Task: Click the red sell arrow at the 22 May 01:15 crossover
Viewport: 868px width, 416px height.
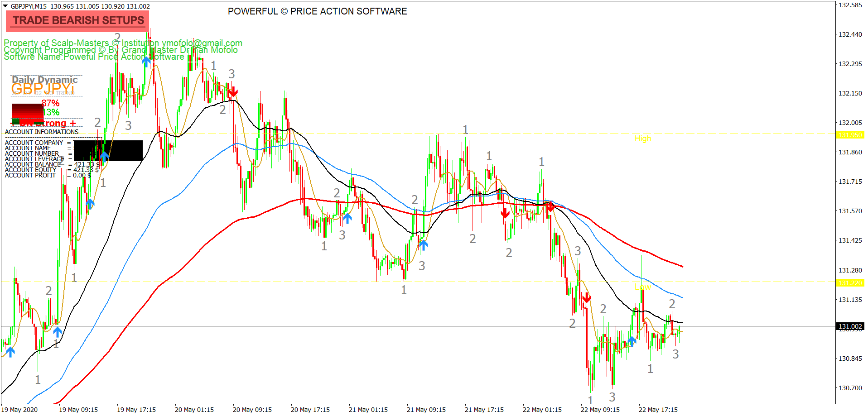Action: [x=550, y=207]
